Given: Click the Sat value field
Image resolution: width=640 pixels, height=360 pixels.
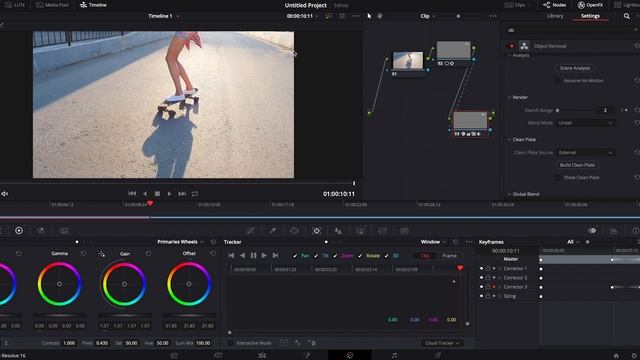Looking at the screenshot, I should coord(131,343).
